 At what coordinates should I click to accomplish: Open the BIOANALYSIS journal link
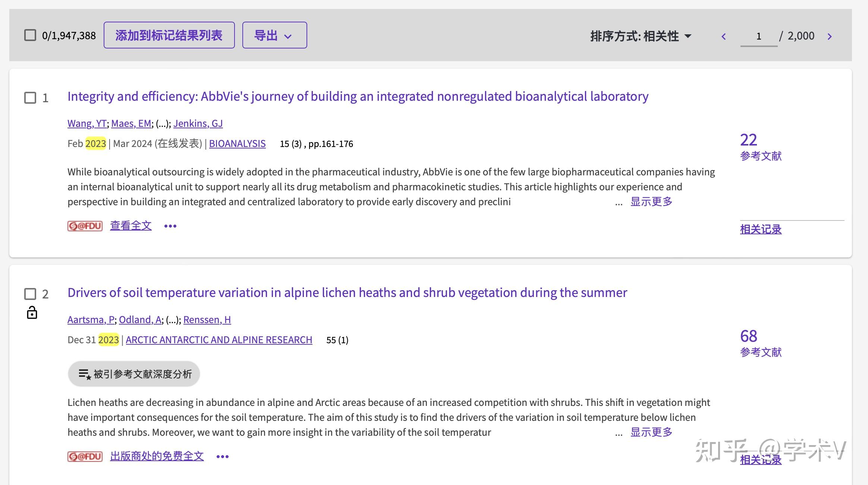pyautogui.click(x=237, y=144)
